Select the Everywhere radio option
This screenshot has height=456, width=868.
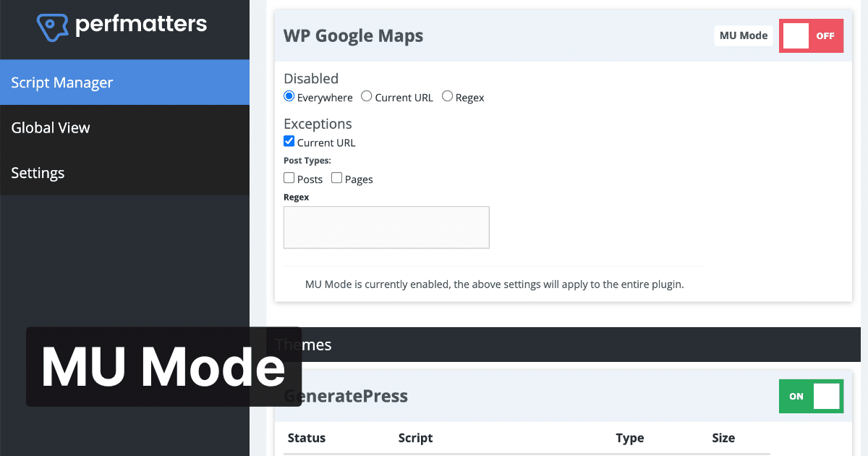point(289,96)
